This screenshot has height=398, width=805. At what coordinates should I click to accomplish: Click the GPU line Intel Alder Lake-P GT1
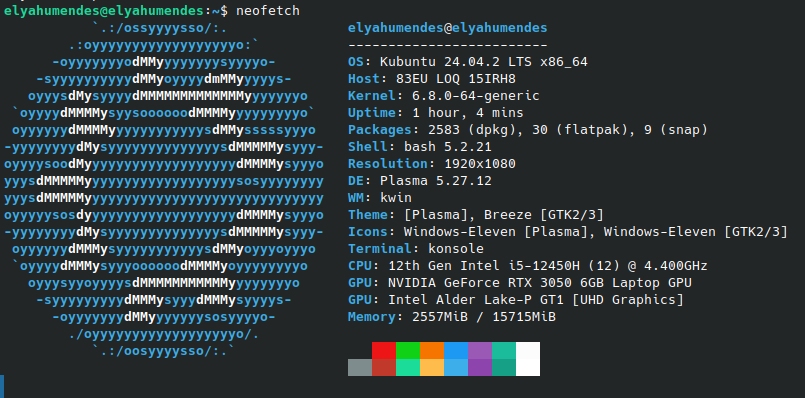tap(515, 300)
